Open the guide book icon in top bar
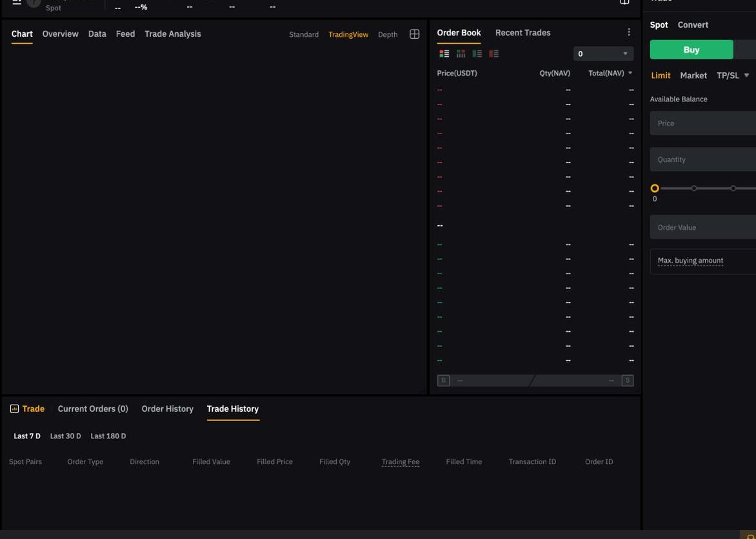Screen dimensions: 756x539 (x=624, y=1)
